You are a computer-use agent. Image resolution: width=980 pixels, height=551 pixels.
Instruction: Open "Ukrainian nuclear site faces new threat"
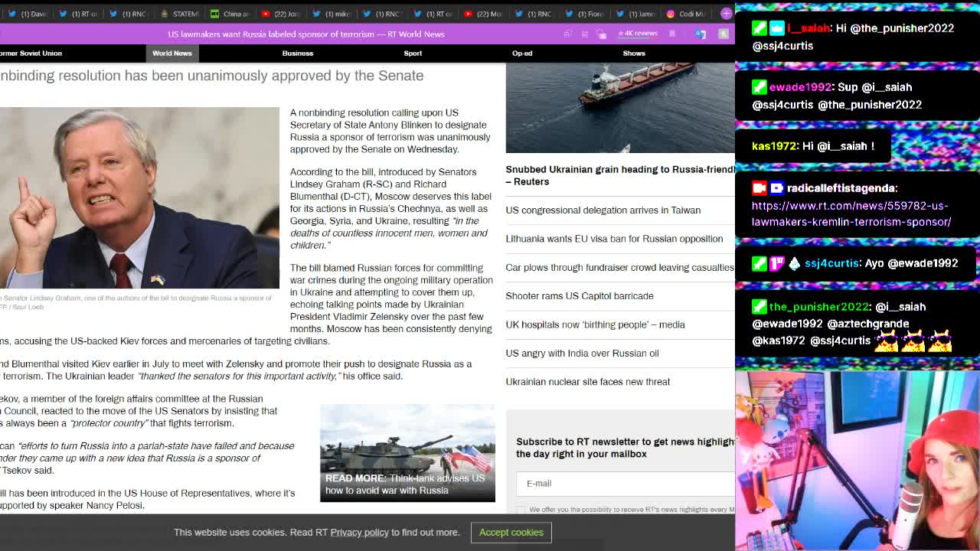tap(587, 382)
